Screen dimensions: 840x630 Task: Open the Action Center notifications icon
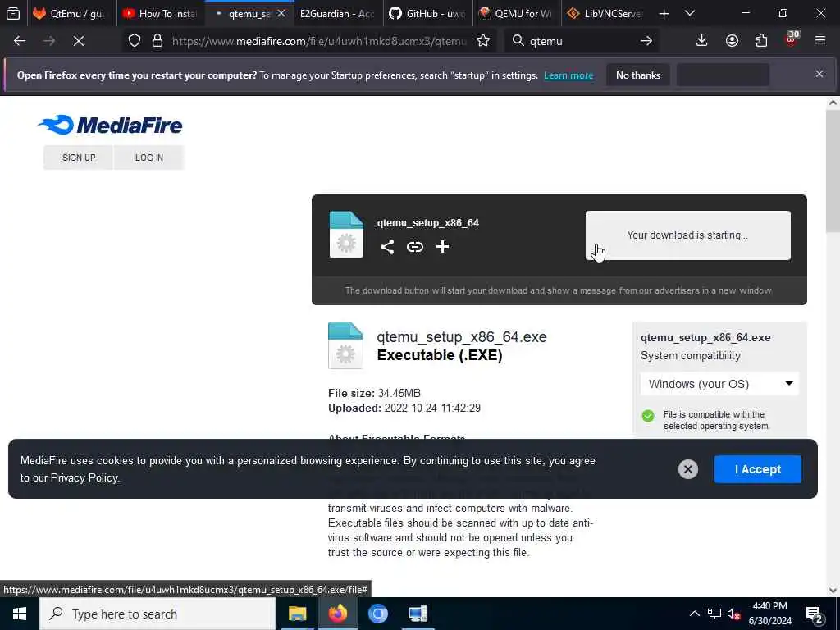[x=815, y=614]
